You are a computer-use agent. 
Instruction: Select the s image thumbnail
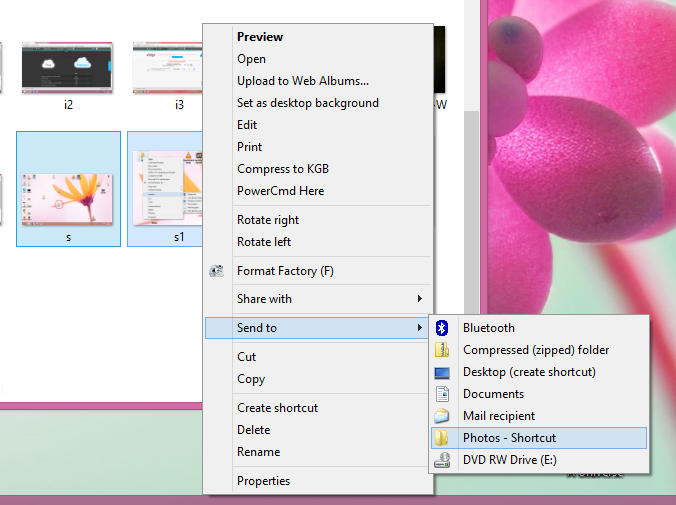(67, 199)
